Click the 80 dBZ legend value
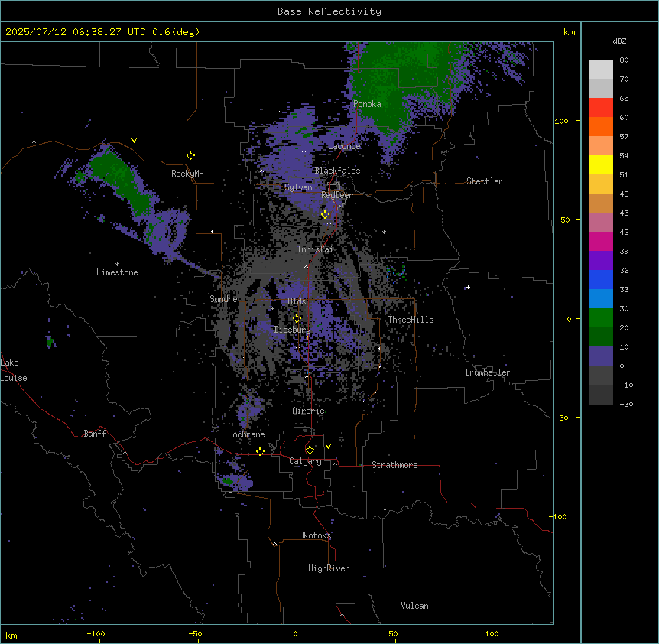 pyautogui.click(x=624, y=60)
